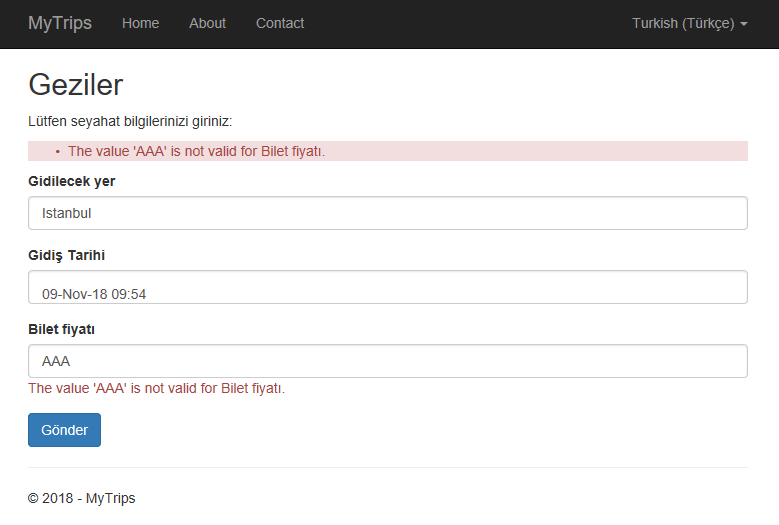779x525 pixels.
Task: Click the Bilet fiyatı input containing AAA
Action: coord(388,361)
